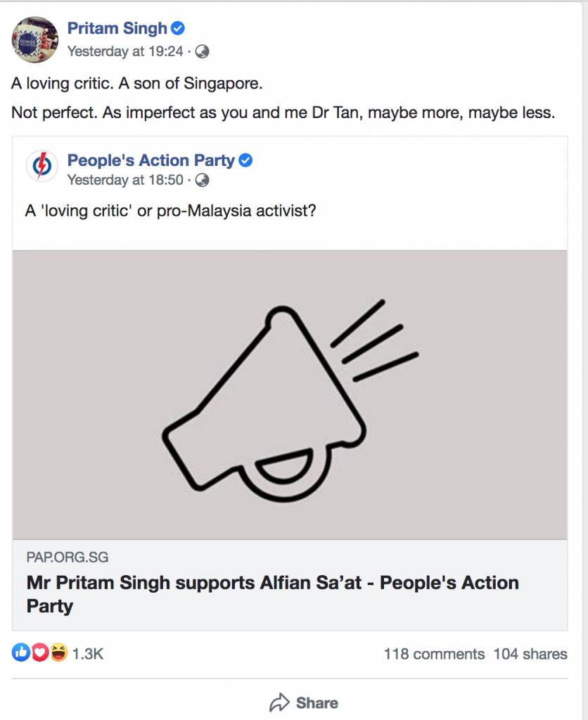Click the Haha laughing reaction icon
Screen dimensions: 588x720
click(x=59, y=653)
